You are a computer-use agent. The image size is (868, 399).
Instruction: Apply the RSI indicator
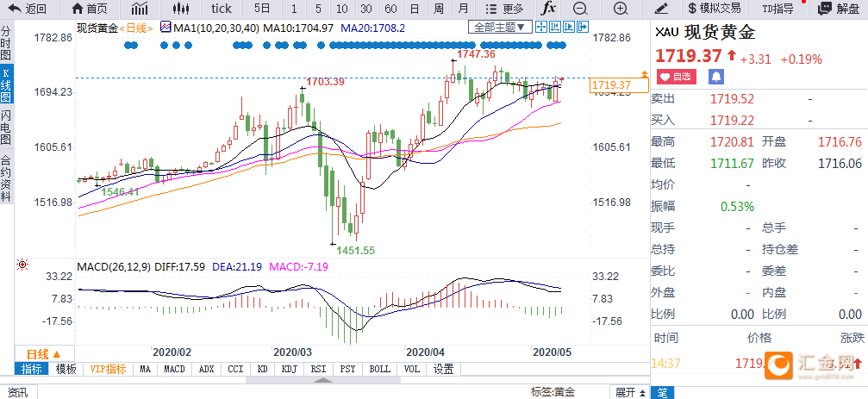pyautogui.click(x=318, y=369)
